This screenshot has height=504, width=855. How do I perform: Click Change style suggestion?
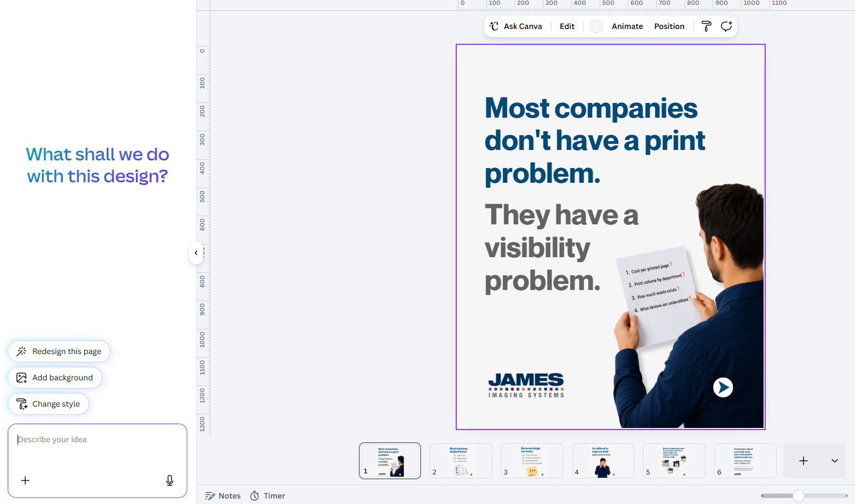(48, 404)
